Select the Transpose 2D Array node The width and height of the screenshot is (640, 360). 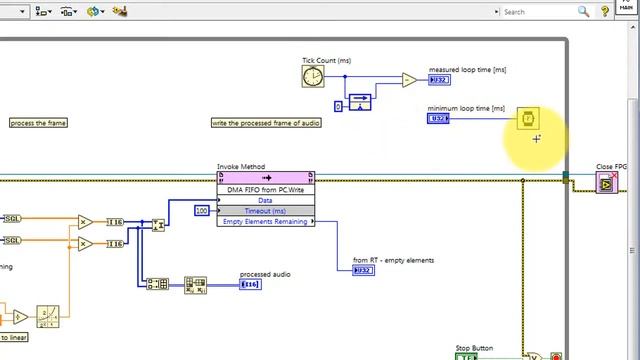(x=196, y=284)
